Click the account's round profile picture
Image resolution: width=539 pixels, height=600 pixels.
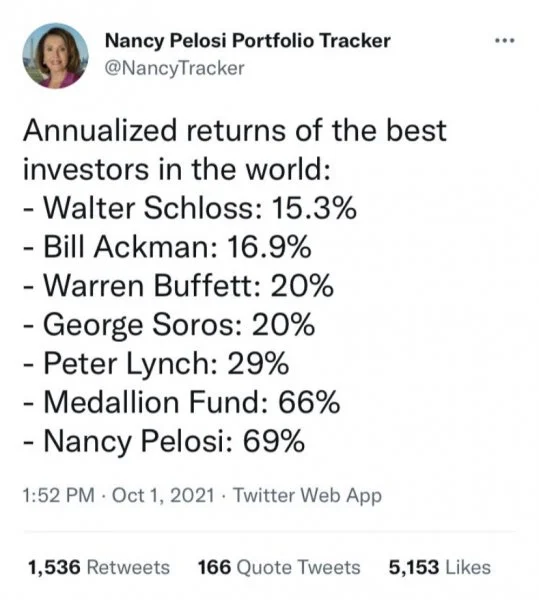tap(55, 56)
